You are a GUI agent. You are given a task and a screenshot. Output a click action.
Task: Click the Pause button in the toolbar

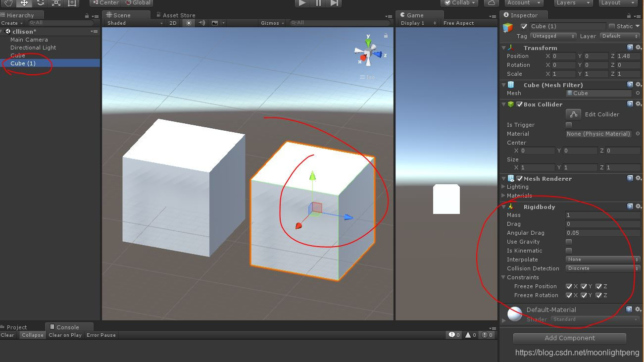[x=318, y=3]
